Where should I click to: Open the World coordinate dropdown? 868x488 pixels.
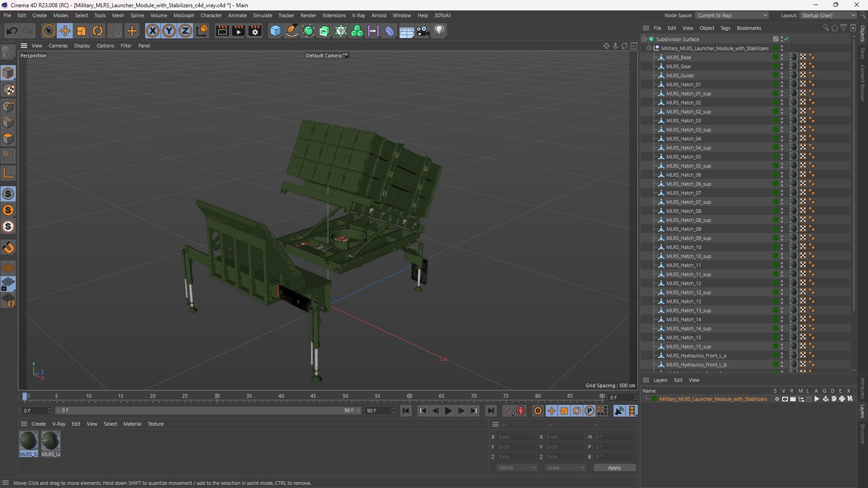tap(517, 468)
